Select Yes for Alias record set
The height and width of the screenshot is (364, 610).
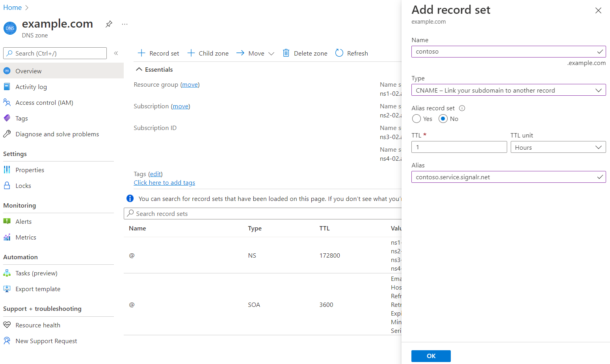[x=416, y=119]
